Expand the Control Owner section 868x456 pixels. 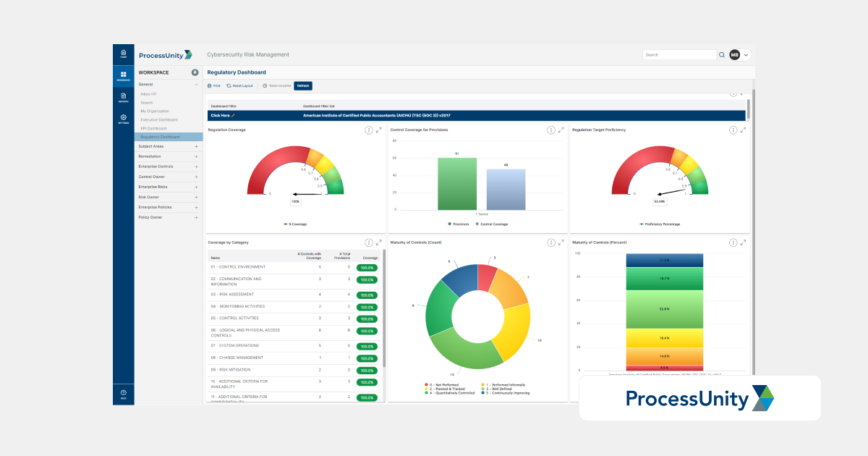(x=196, y=177)
